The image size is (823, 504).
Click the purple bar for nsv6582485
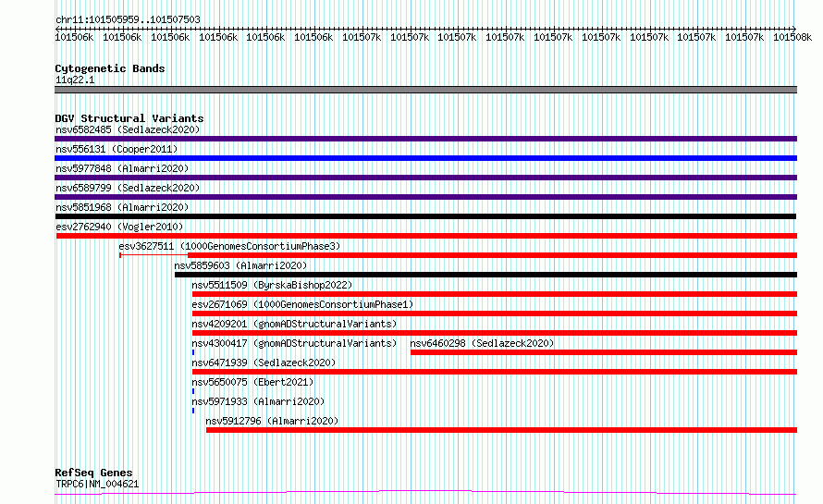425,139
